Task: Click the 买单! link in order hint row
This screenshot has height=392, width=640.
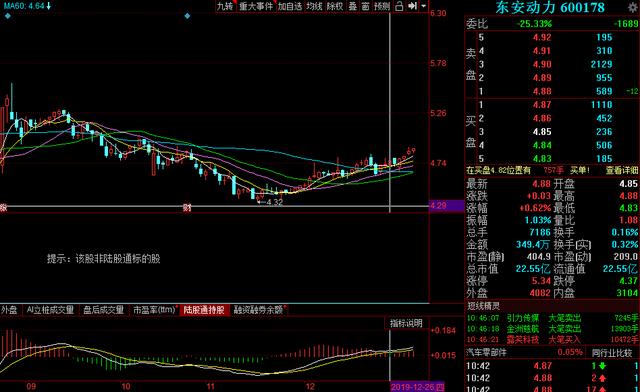Action: point(580,170)
